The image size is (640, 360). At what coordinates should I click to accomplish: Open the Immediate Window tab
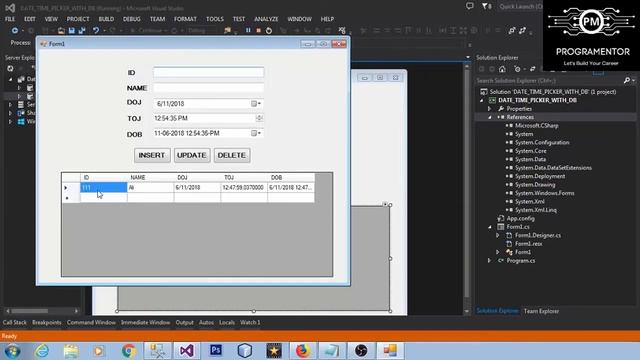[145, 322]
